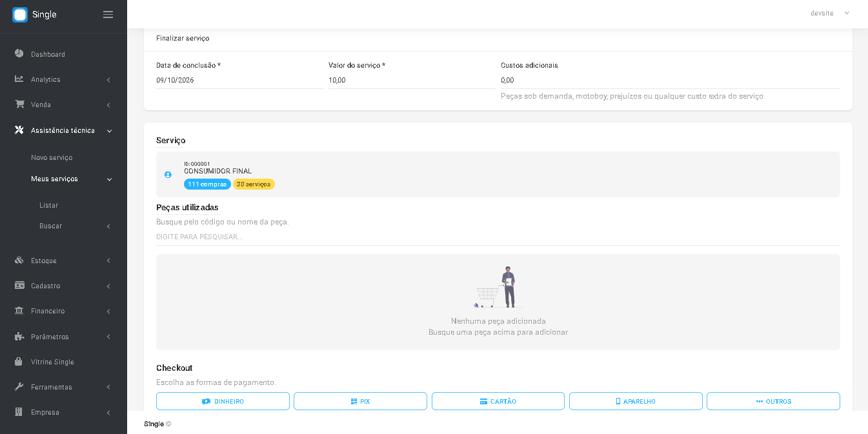Open Novo serviço in the sidebar
868x434 pixels.
(52, 157)
